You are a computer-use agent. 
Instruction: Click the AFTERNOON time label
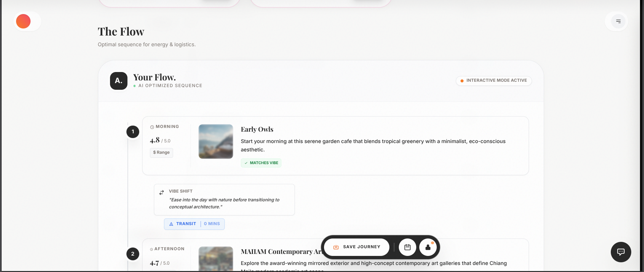[x=169, y=249]
